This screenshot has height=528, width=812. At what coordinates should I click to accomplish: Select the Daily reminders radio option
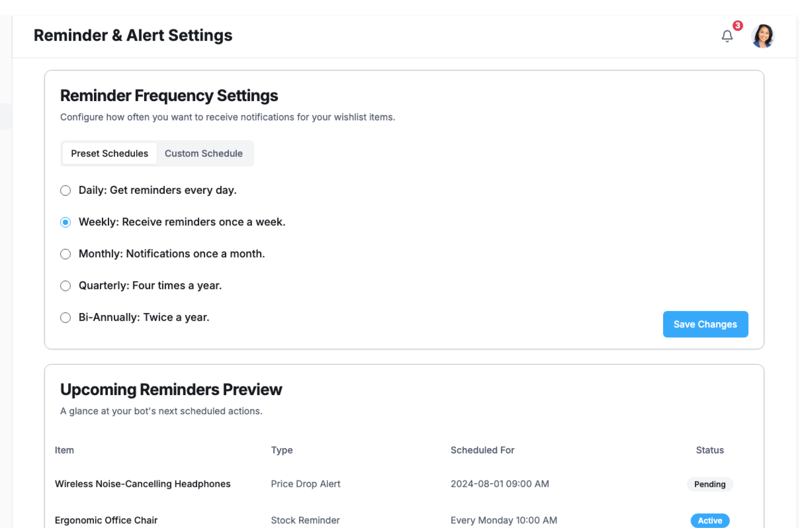pos(66,190)
